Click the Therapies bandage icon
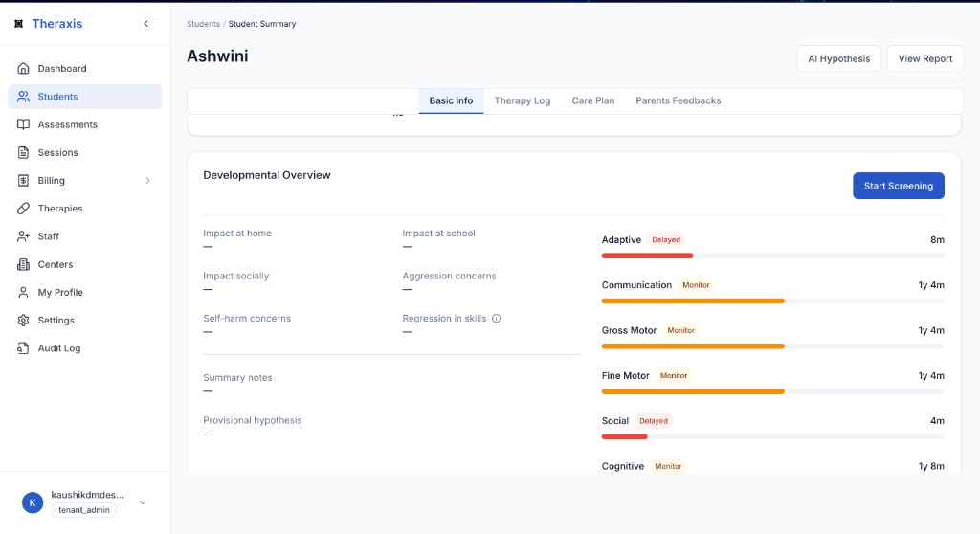This screenshot has width=980, height=534. 23,209
